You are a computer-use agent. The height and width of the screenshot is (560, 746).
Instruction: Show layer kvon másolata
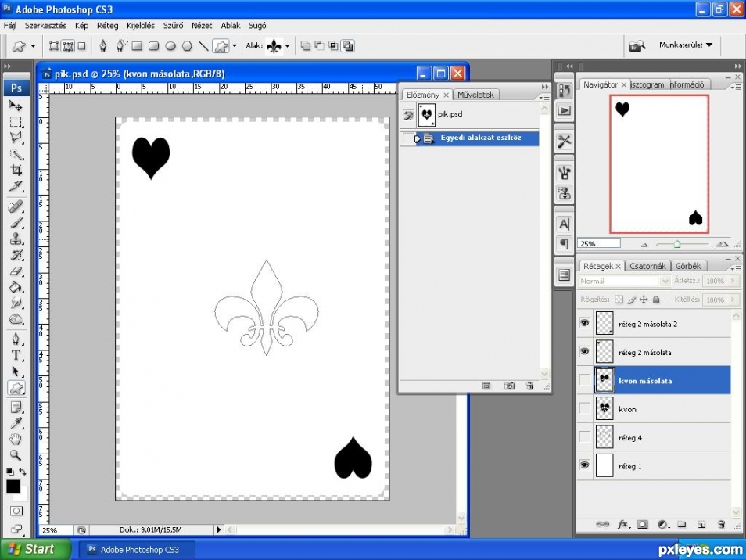coord(584,379)
